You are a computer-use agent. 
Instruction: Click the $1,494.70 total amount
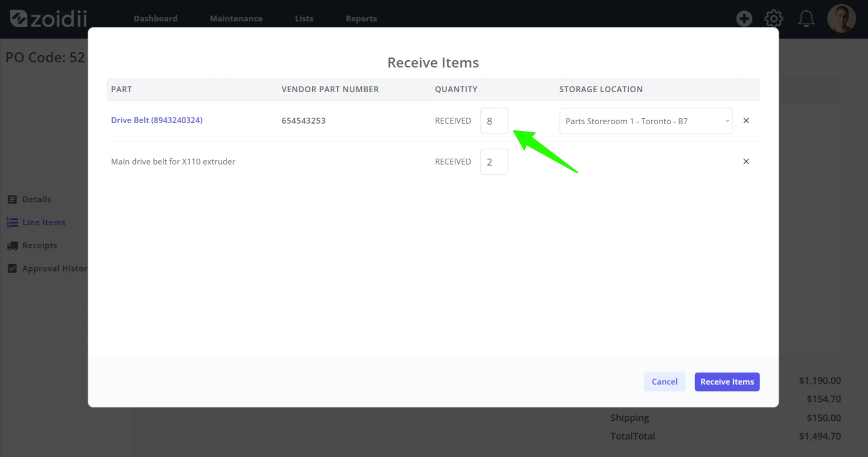click(x=820, y=436)
